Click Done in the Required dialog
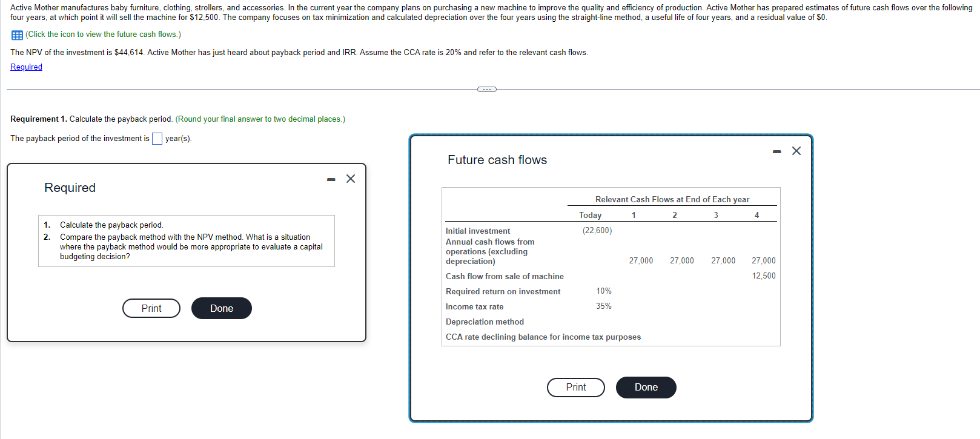 pos(222,308)
